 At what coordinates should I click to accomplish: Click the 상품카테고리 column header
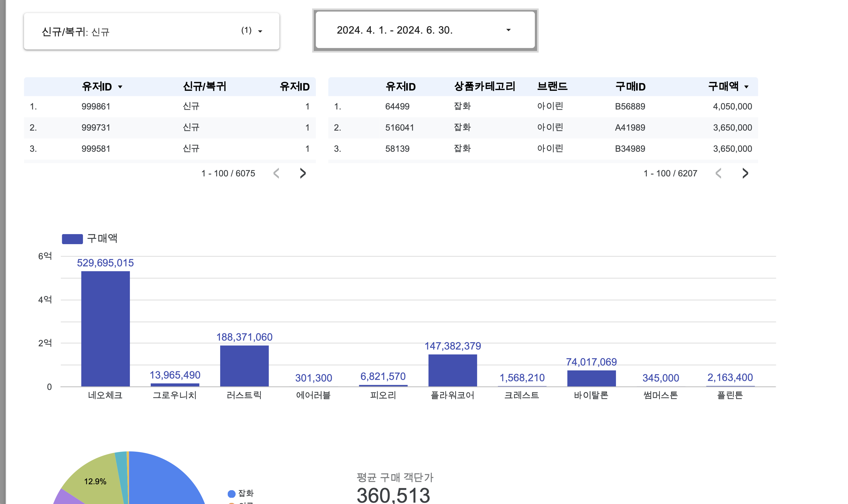coord(485,87)
